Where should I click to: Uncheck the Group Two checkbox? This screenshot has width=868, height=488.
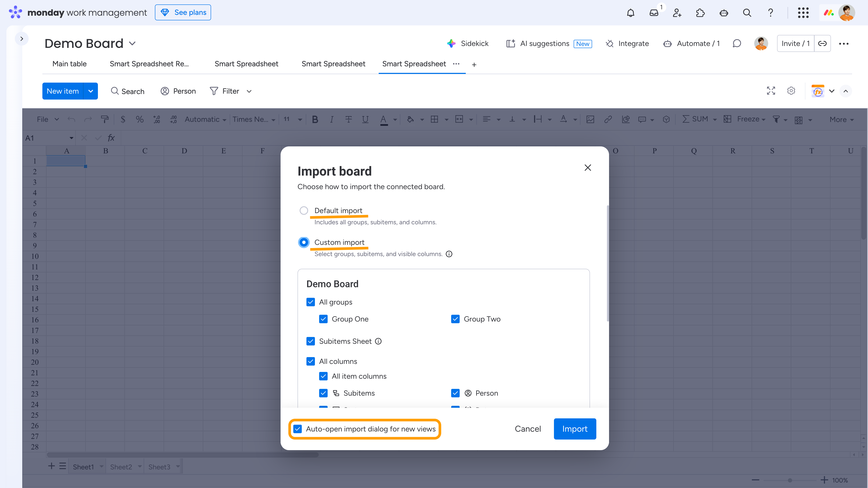click(455, 319)
